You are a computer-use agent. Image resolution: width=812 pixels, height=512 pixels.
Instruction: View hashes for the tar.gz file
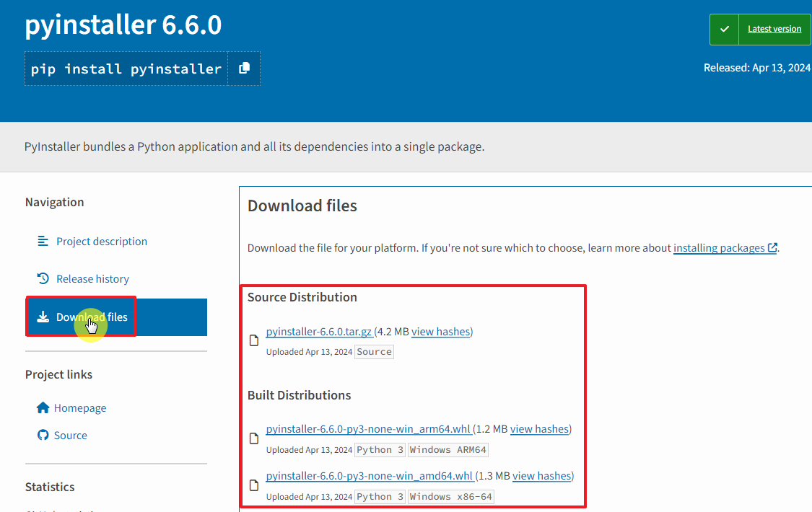(x=441, y=332)
